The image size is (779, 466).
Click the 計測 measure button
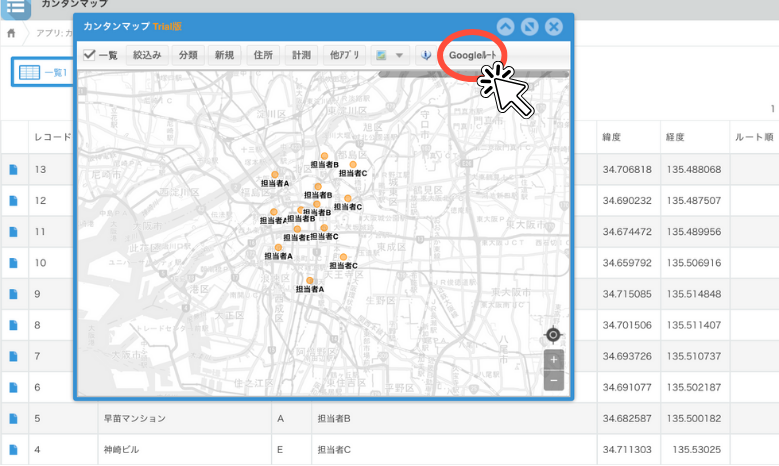pyautogui.click(x=300, y=55)
